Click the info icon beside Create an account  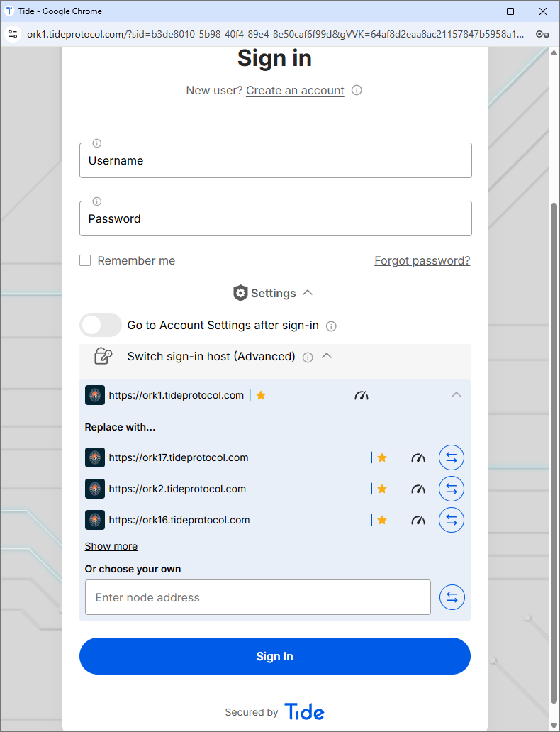[357, 90]
